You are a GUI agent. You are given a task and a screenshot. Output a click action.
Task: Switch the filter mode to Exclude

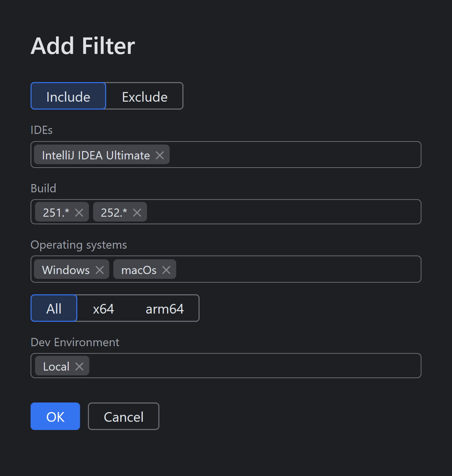click(x=144, y=97)
